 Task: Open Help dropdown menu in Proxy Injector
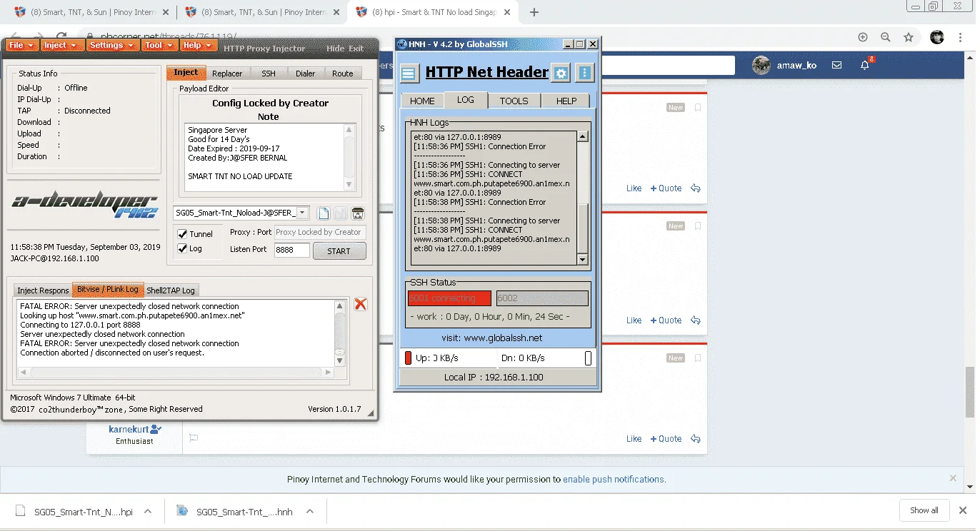[x=197, y=45]
